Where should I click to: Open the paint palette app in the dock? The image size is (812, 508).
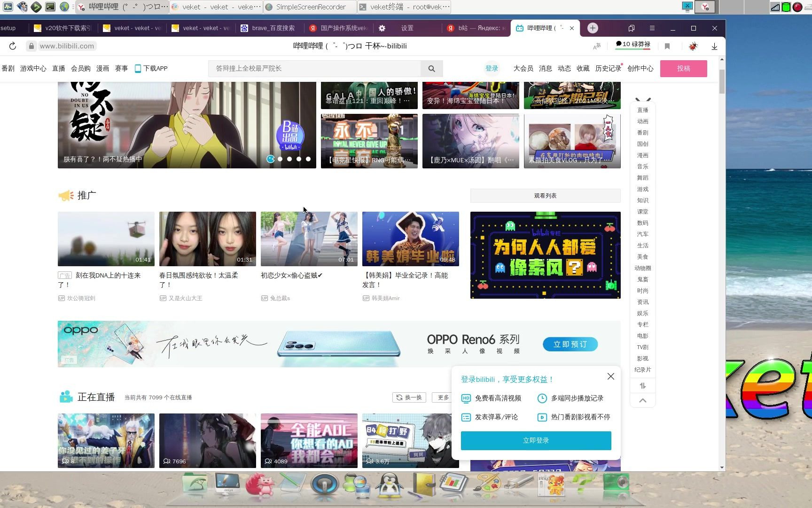(486, 484)
